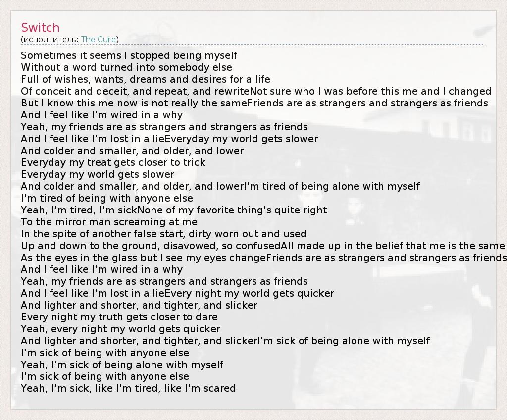Click the song title Switch

(40, 27)
